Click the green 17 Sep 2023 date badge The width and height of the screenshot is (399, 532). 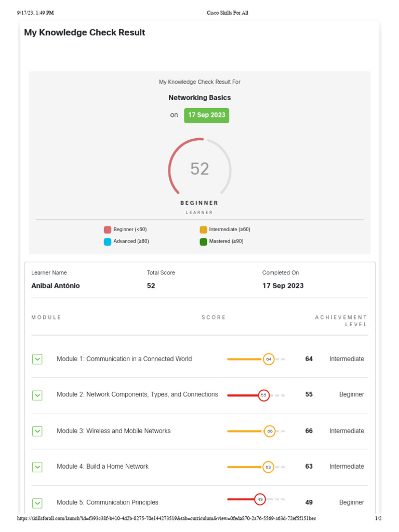(x=206, y=115)
